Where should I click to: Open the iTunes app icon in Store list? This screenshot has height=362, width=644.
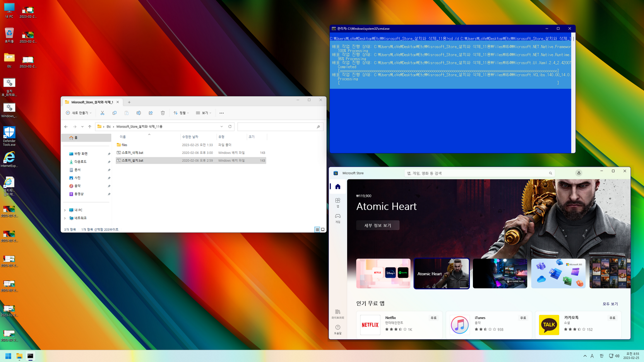coord(460,325)
